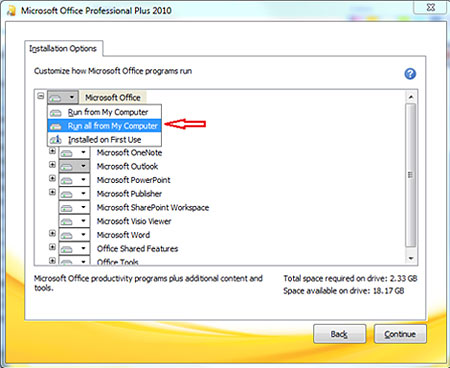Click the vertical scrollbar thumb
Viewport: 450px width, 368px height.
(411, 175)
